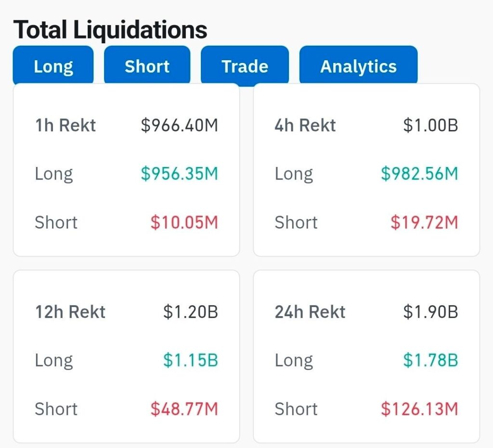
Task: Click the 12h Long value $1.15B
Action: 190,360
